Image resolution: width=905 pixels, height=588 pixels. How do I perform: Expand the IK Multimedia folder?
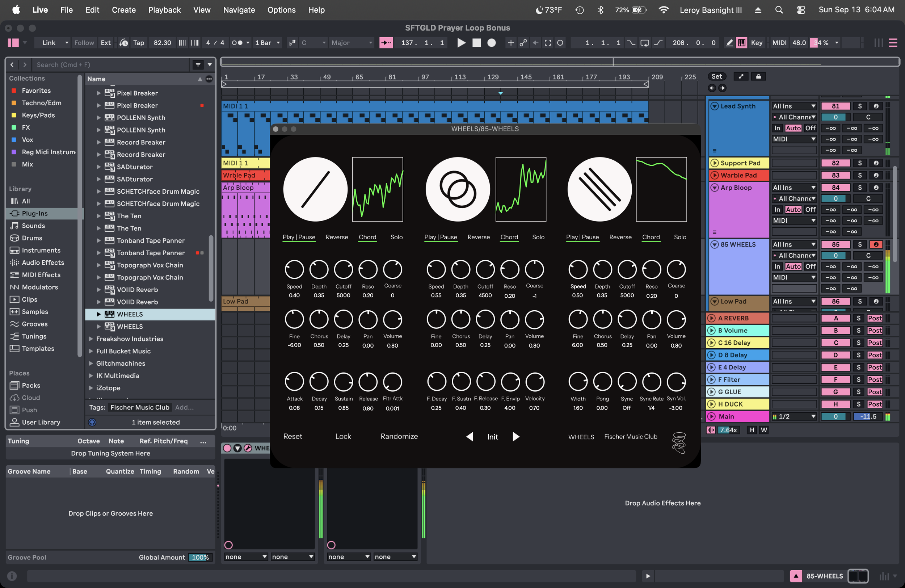(91, 375)
